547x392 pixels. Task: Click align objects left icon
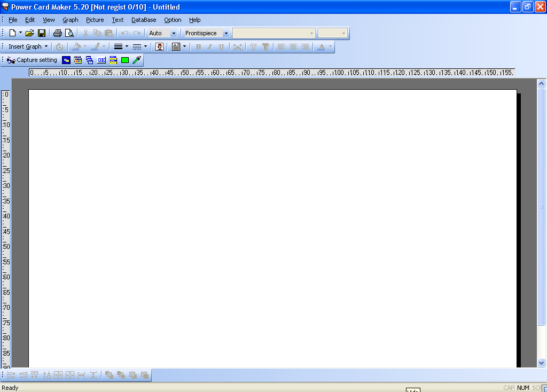[12, 375]
